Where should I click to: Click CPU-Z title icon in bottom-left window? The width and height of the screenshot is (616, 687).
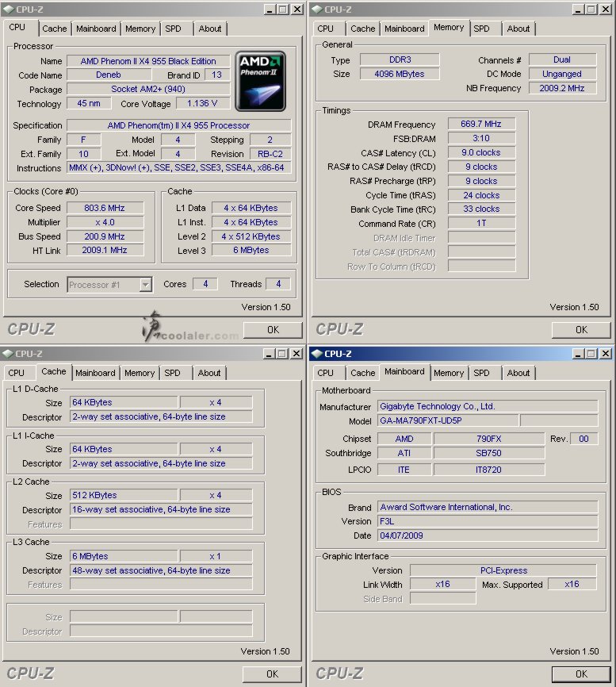(8, 354)
